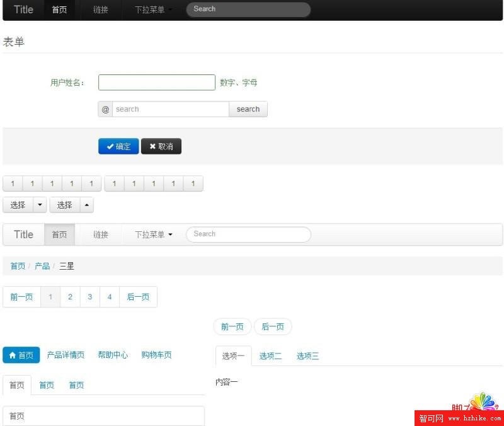The image size is (504, 426).
Task: Open dropup caret next to second 选择
Action: click(x=86, y=205)
